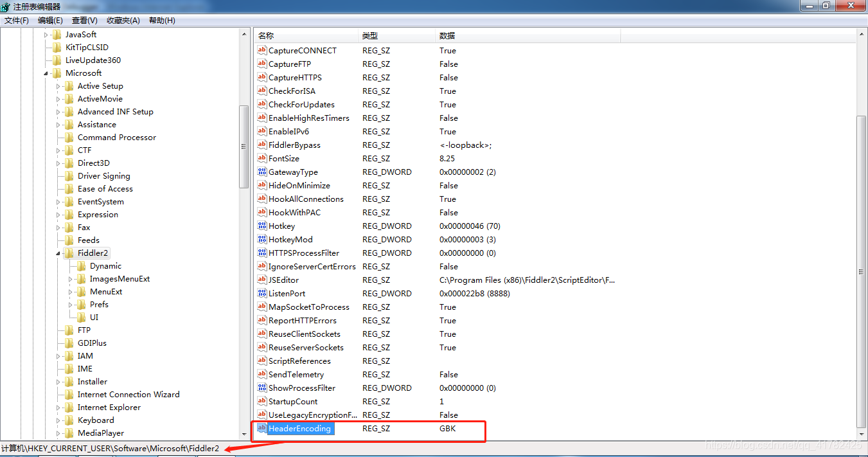Click the Hotkey DWORD value icon
This screenshot has height=457, width=868.
[261, 226]
